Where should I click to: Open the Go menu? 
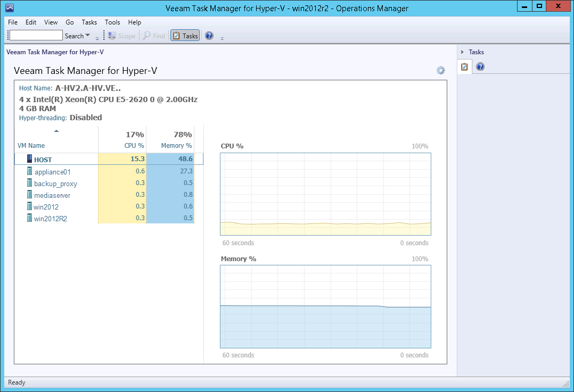pyautogui.click(x=70, y=22)
